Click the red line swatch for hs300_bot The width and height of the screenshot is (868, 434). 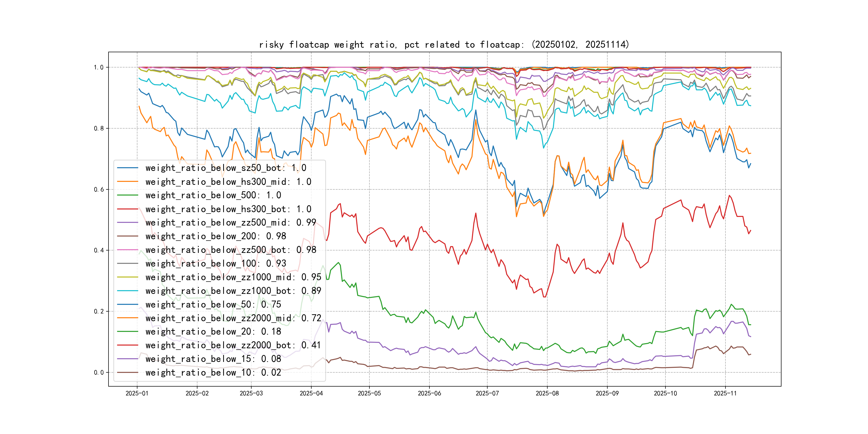(127, 209)
